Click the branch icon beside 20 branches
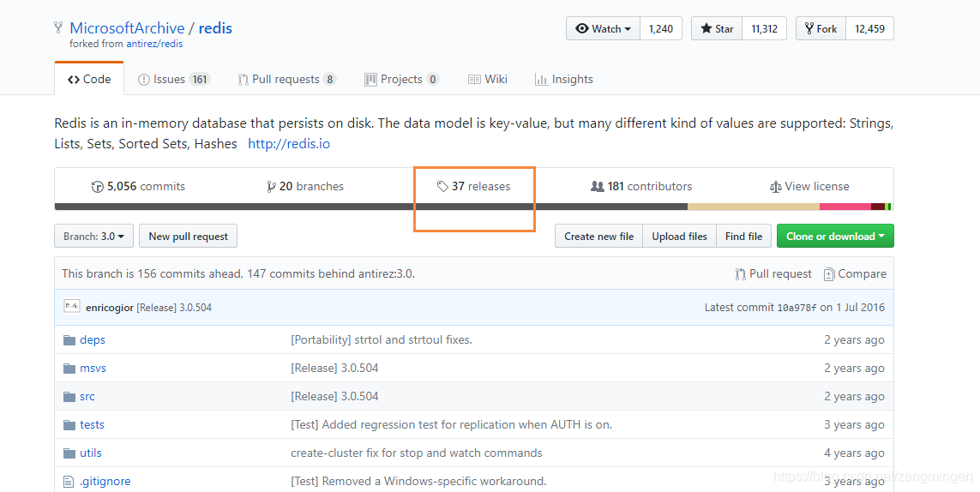The width and height of the screenshot is (980, 492). tap(271, 187)
